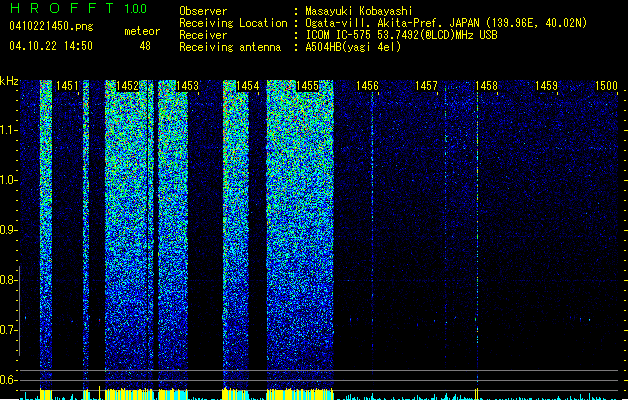Click the 1459 time marker
Screen dimensions: 629x400
tap(546, 86)
